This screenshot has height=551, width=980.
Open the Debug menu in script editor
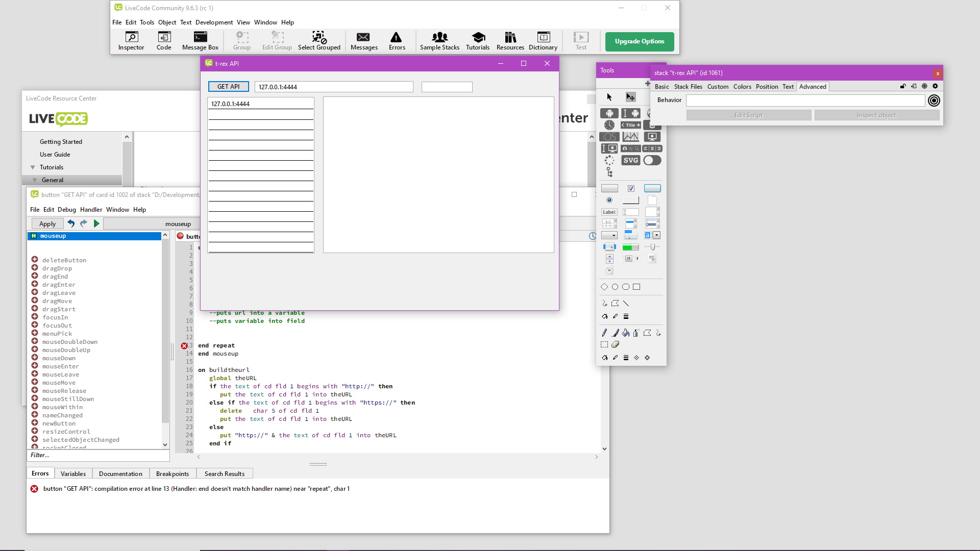point(66,210)
